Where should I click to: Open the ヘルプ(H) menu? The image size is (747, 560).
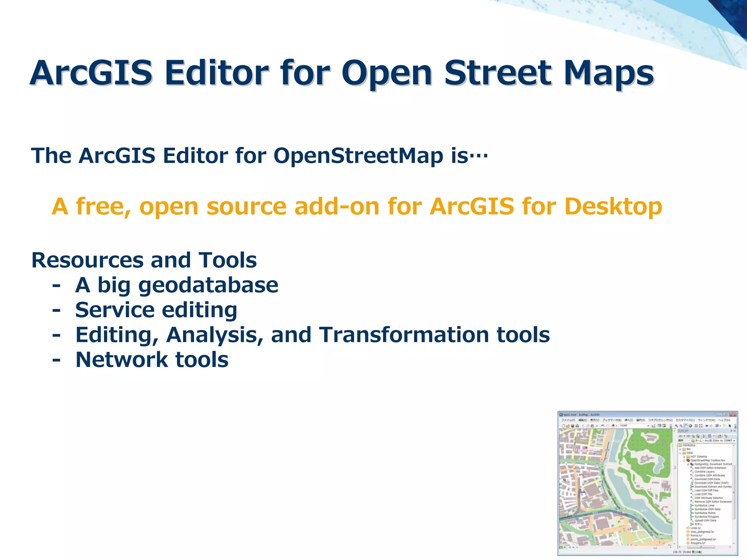(x=724, y=420)
